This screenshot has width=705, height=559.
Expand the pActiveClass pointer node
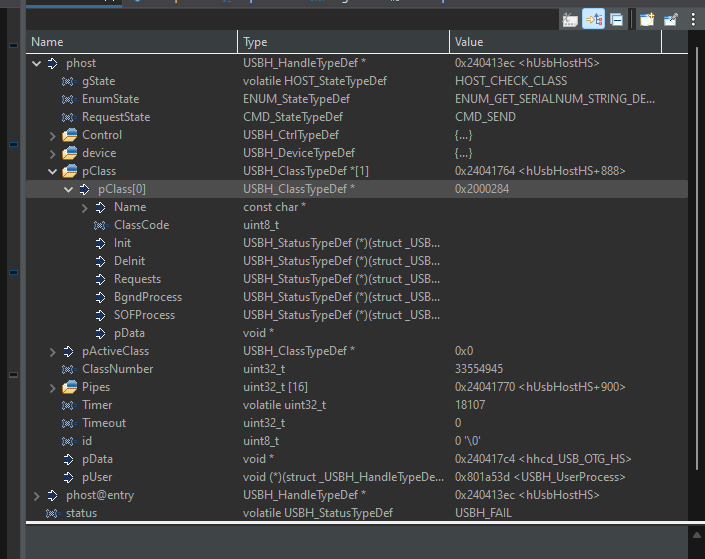tap(53, 351)
